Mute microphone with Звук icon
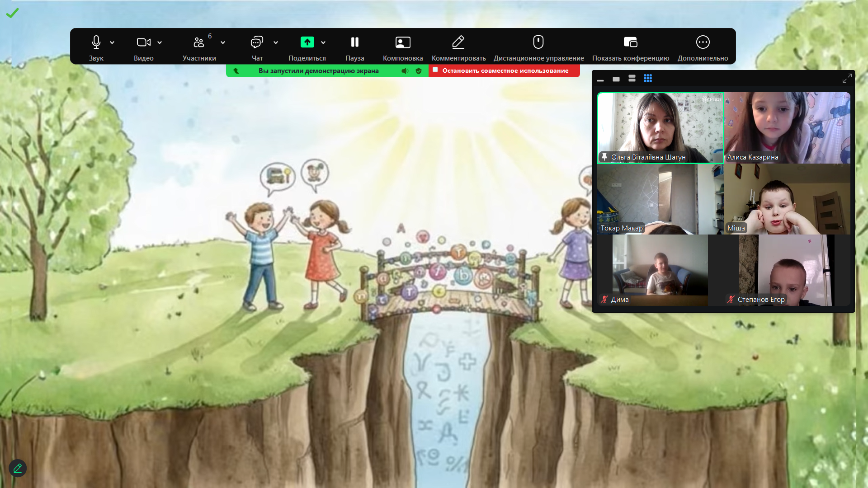 point(96,42)
